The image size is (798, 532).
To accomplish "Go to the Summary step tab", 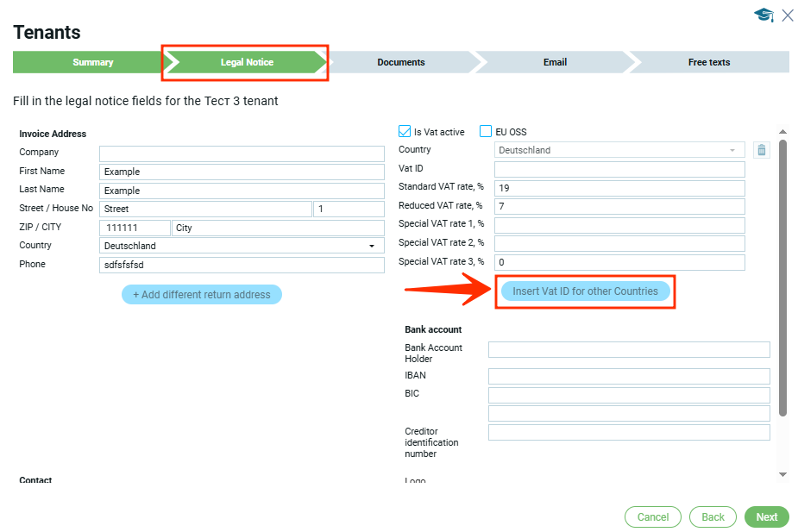I will click(92, 62).
